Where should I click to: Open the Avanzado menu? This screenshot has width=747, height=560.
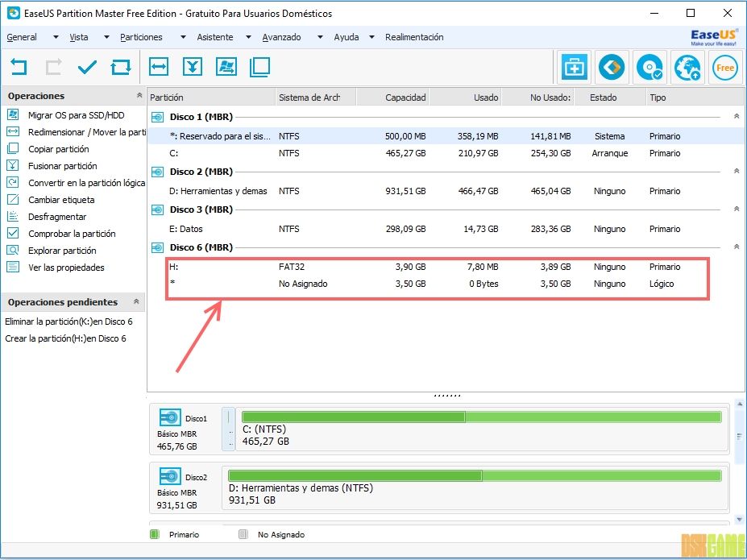point(281,37)
